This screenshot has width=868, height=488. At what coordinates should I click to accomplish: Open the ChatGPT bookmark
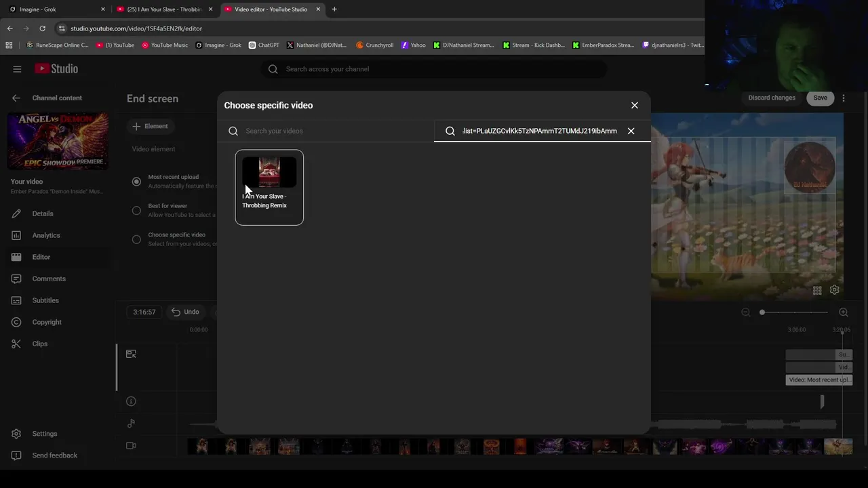(264, 45)
